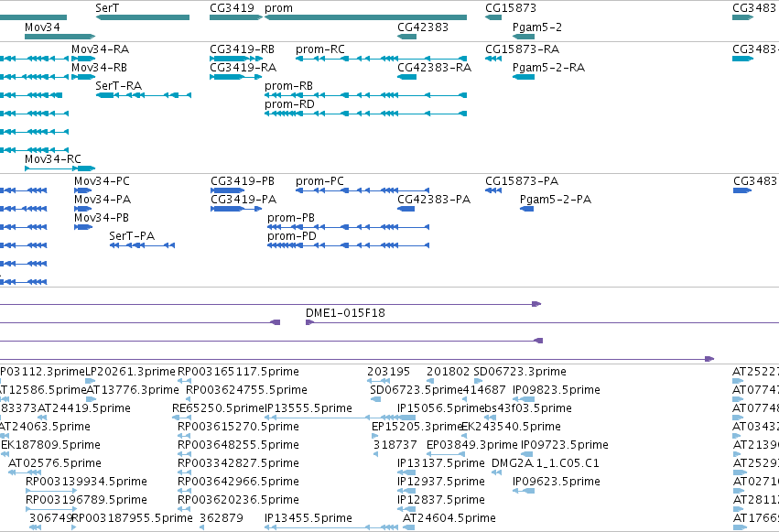Select EST RP003624755.5prime
This screenshot has width=779, height=532.
tap(189, 399)
